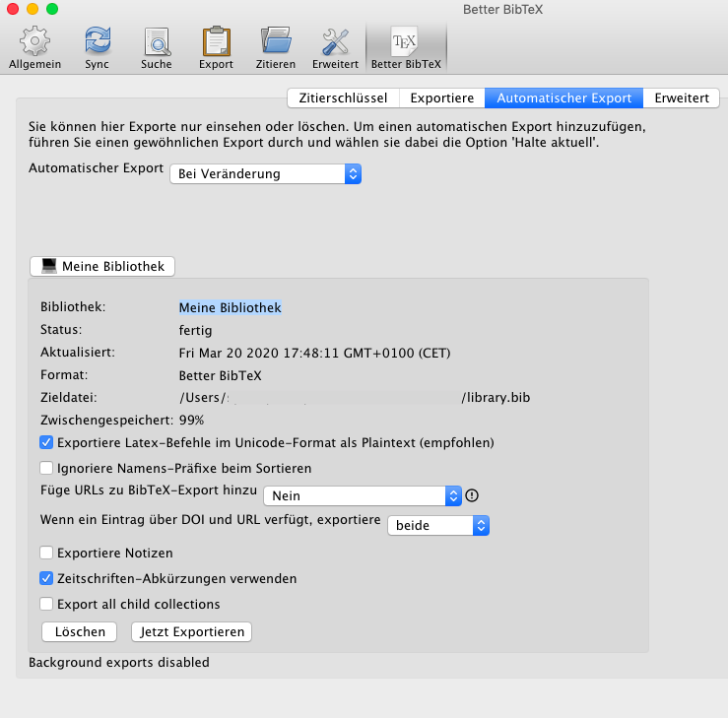Screen dimensions: 728x718
Task: Click the Jetzt Exportieren button
Action: tap(192, 631)
